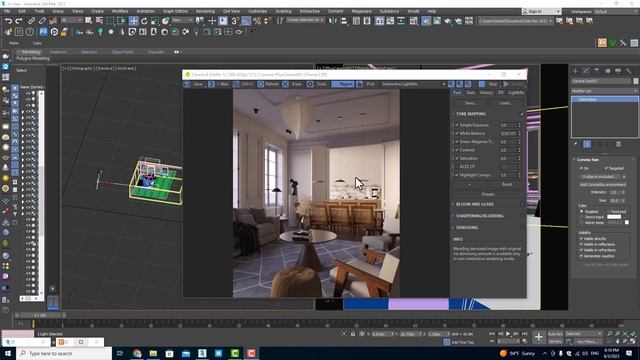Open Chrome from the Windows taskbar

click(x=137, y=353)
